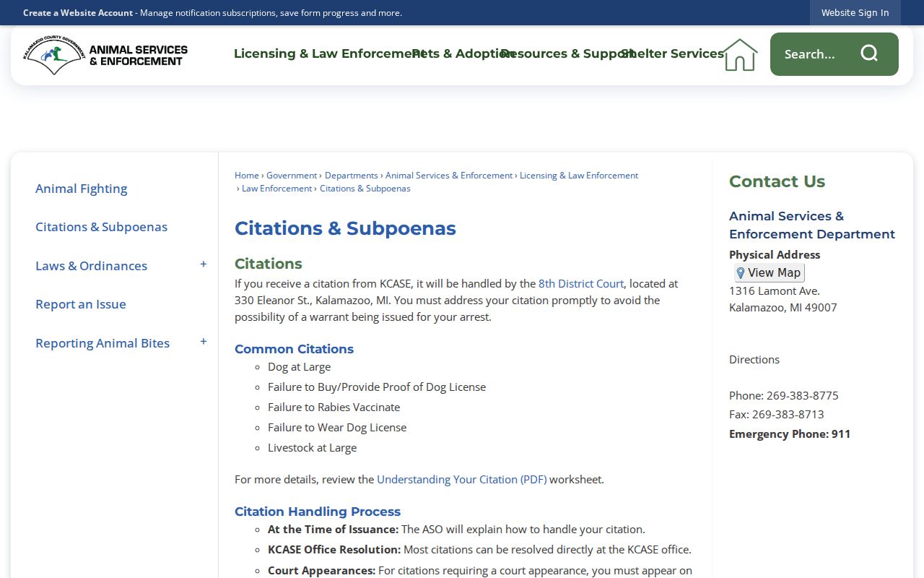Click the Livestock at Large item

[x=312, y=448]
